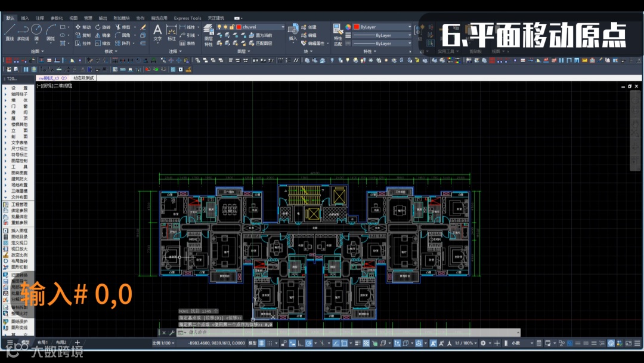644x363 pixels.
Task: Click 置为当前 (Make Current) layer button
Action: 261,35
